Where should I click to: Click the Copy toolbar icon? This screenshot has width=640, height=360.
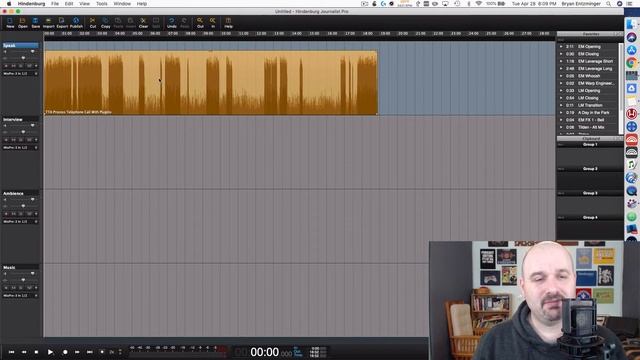(105, 23)
